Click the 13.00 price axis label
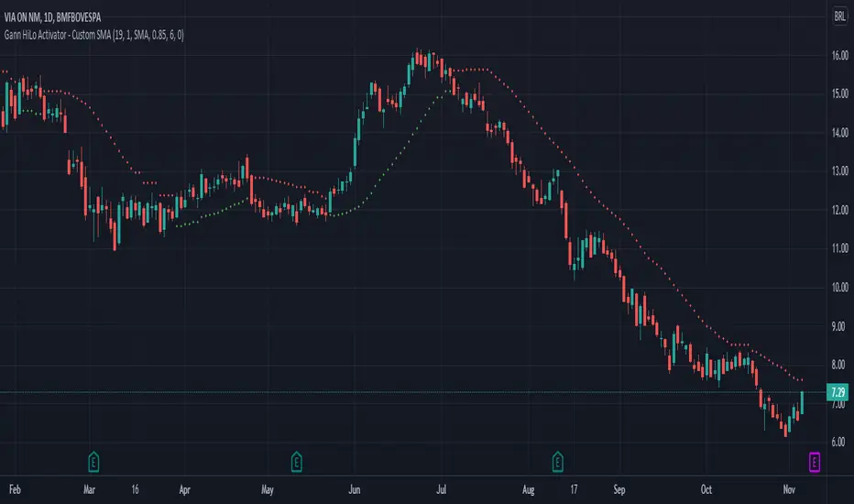This screenshot has width=854, height=504. [840, 171]
